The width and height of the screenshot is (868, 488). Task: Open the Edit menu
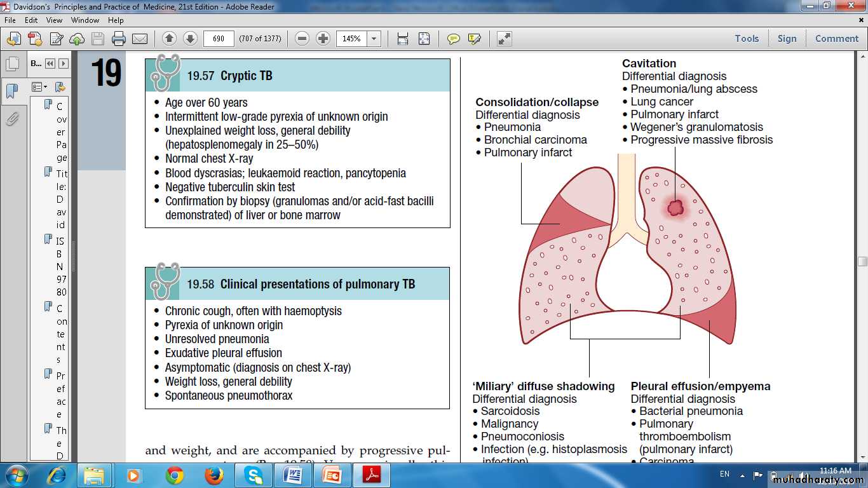(31, 20)
